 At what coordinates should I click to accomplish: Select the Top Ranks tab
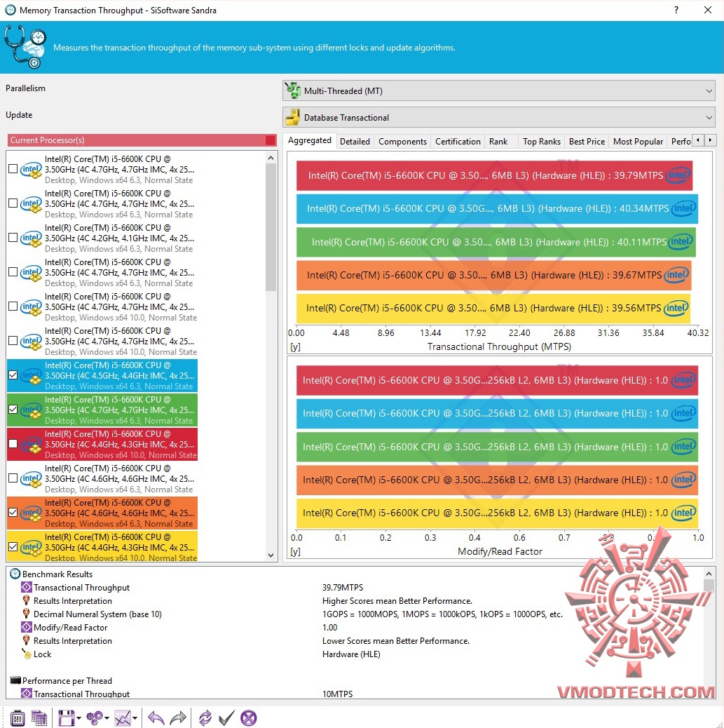pos(542,142)
